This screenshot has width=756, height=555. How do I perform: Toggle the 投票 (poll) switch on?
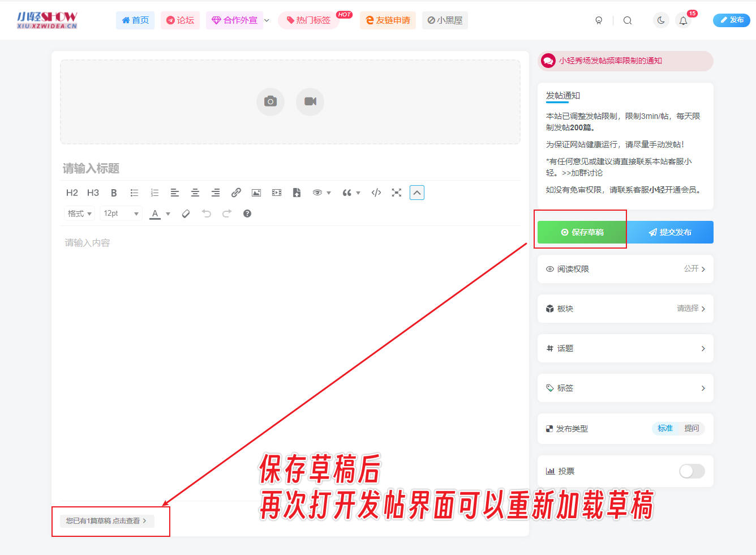click(x=691, y=471)
